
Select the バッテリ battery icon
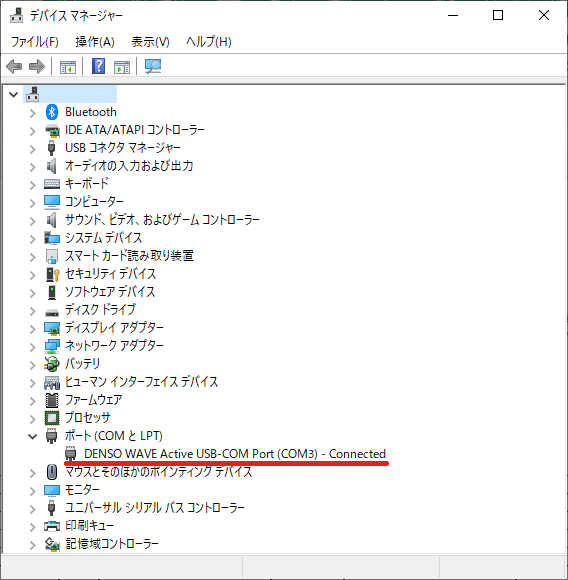(52, 364)
